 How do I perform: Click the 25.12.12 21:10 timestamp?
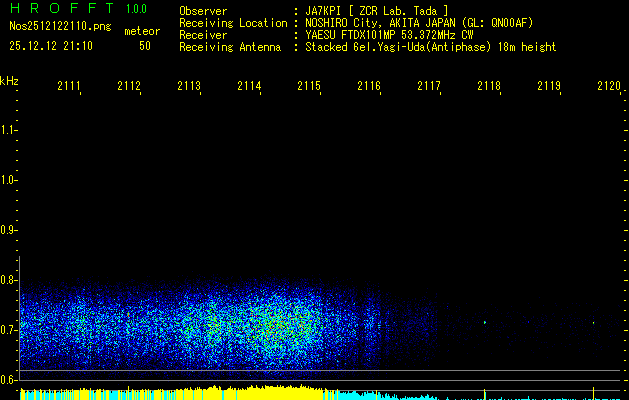(x=51, y=46)
